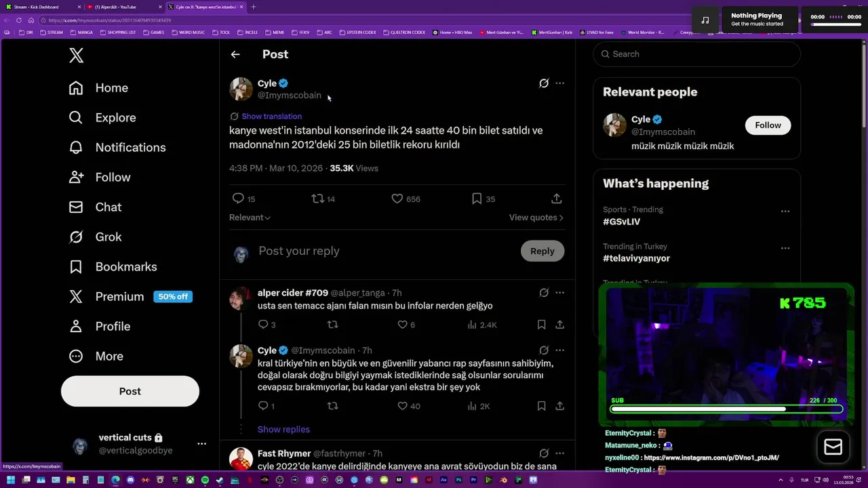Open View quotes link
868x488 pixels.
(x=536, y=218)
